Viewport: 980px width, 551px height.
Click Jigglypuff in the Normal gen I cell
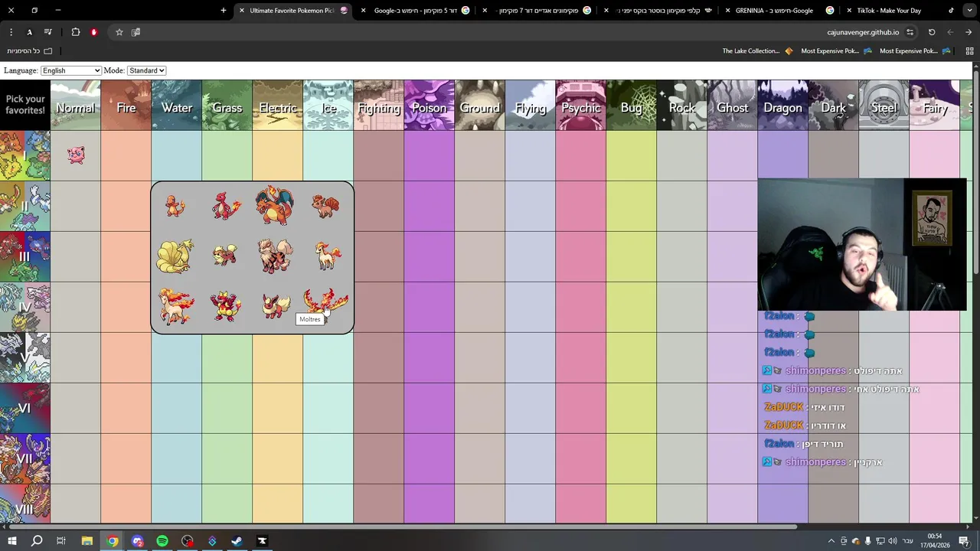76,155
